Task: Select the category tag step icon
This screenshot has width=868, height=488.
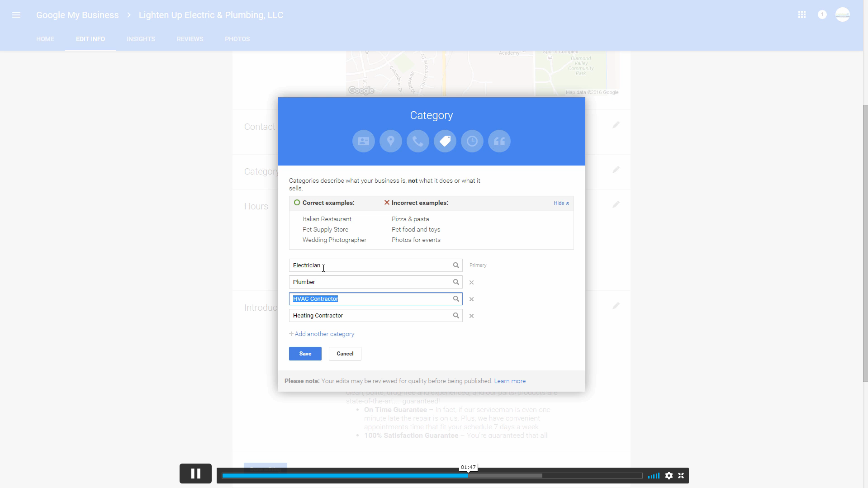Action: [x=445, y=141]
